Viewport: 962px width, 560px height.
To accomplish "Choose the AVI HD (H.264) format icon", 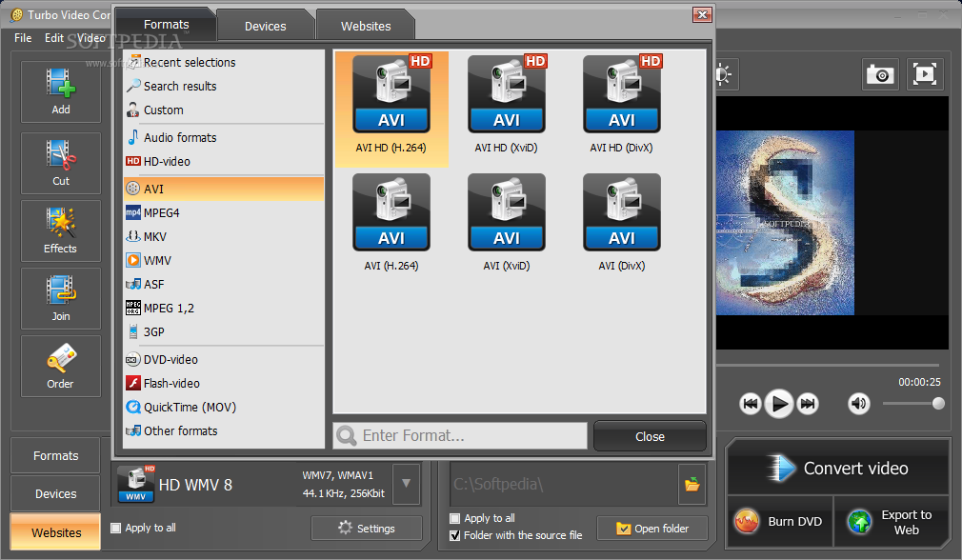I will click(x=391, y=94).
